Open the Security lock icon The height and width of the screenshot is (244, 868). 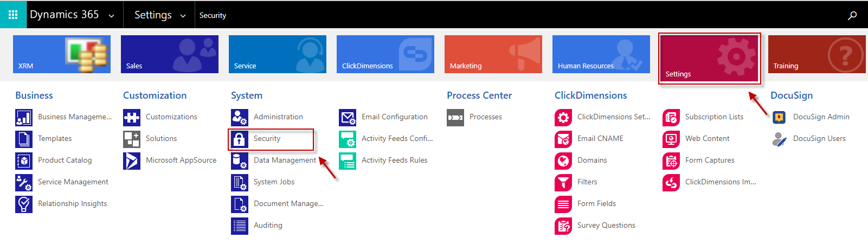coord(240,139)
